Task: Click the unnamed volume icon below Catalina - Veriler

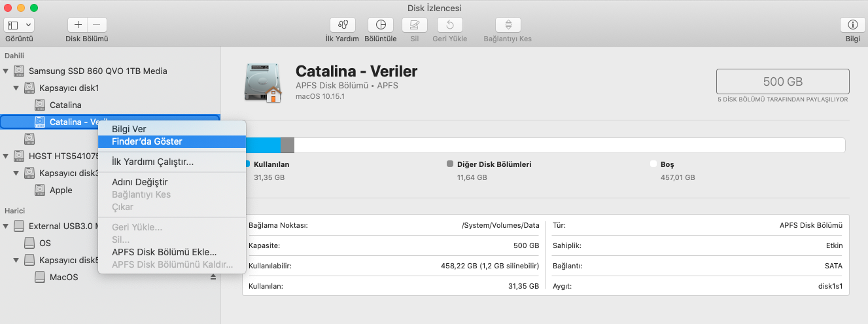Action: tap(29, 138)
